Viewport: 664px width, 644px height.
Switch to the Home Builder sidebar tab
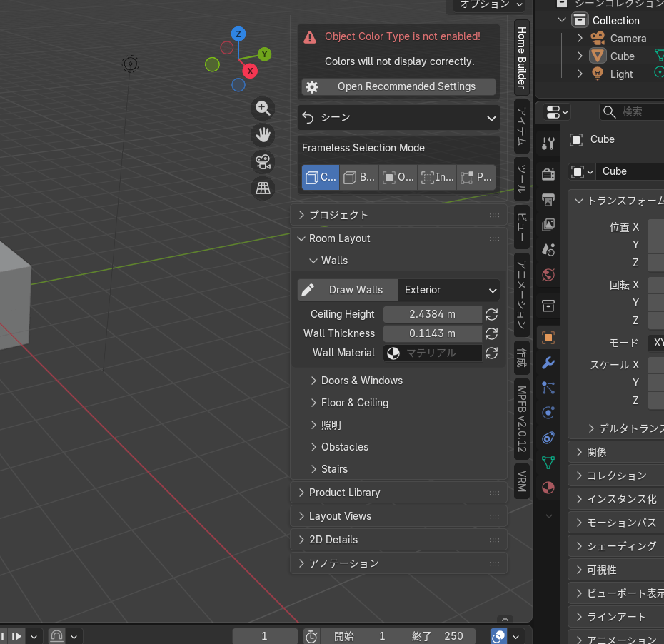[521, 58]
